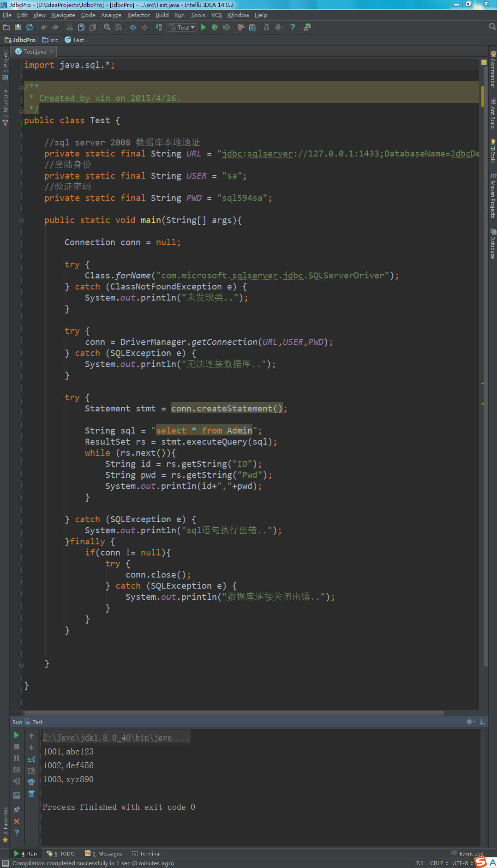This screenshot has height=868, width=497.
Task: Open the Analyze menu
Action: 111,15
